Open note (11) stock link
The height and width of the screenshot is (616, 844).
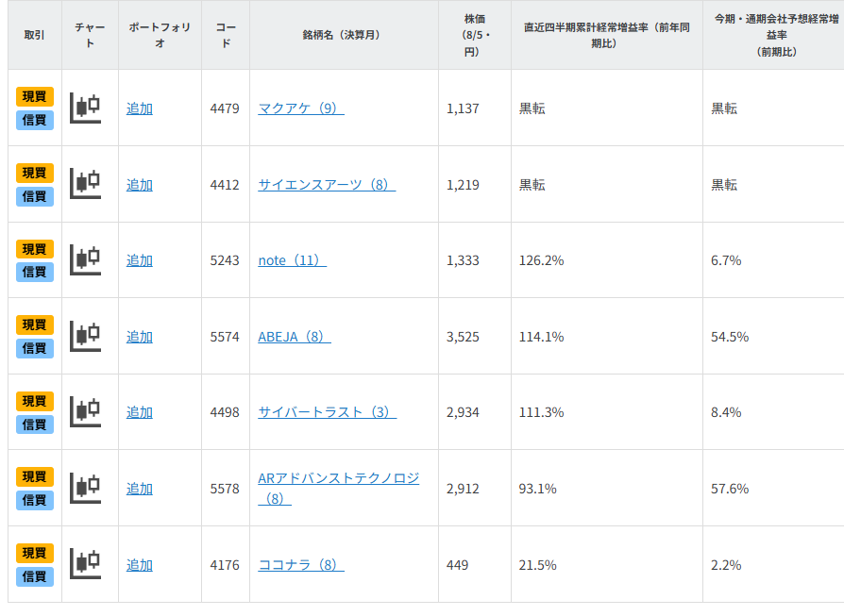(x=293, y=260)
